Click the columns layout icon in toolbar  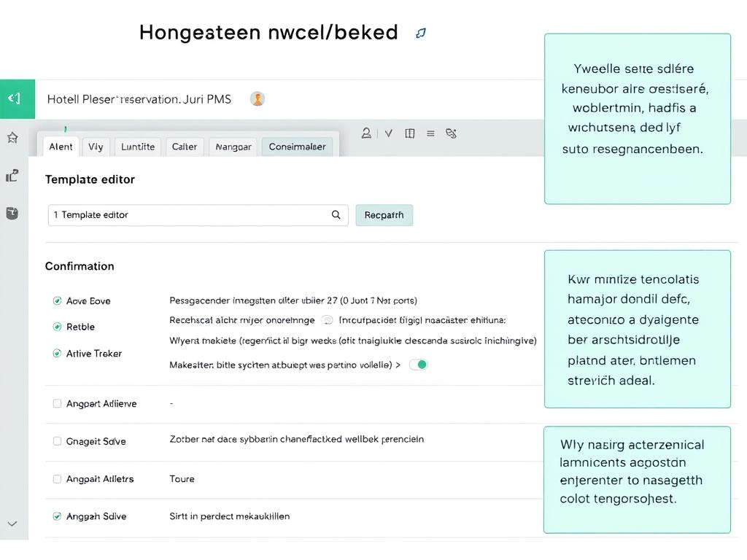coord(410,133)
